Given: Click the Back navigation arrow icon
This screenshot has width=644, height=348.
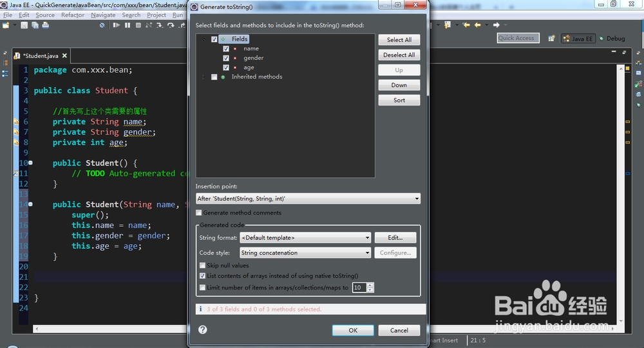Looking at the screenshot, I should (x=477, y=25).
